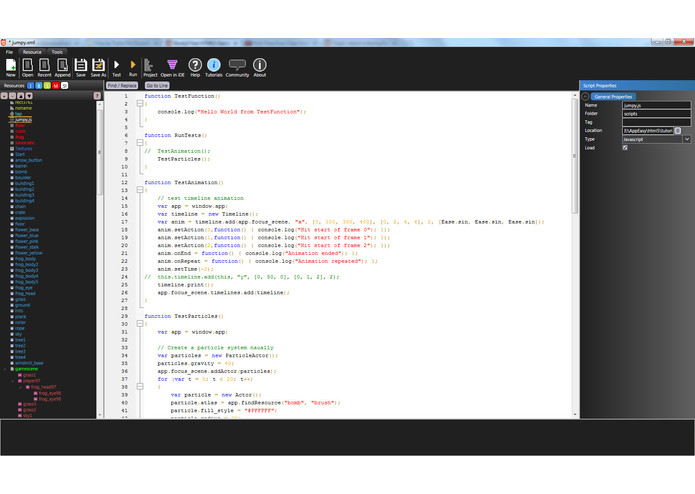Click the Script Properties panel title

click(600, 86)
